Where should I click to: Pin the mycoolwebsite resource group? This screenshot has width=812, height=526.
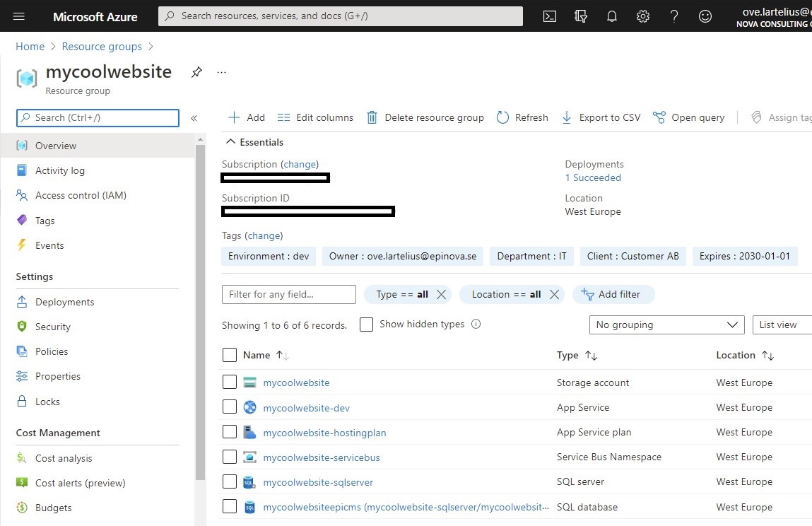click(196, 71)
